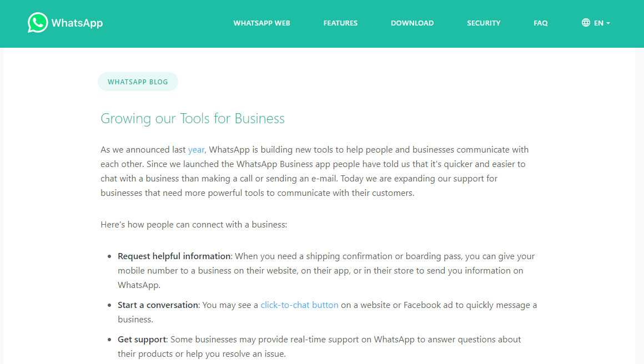644x364 pixels.
Task: Click the WhatsApp Blog badge
Action: [x=138, y=82]
